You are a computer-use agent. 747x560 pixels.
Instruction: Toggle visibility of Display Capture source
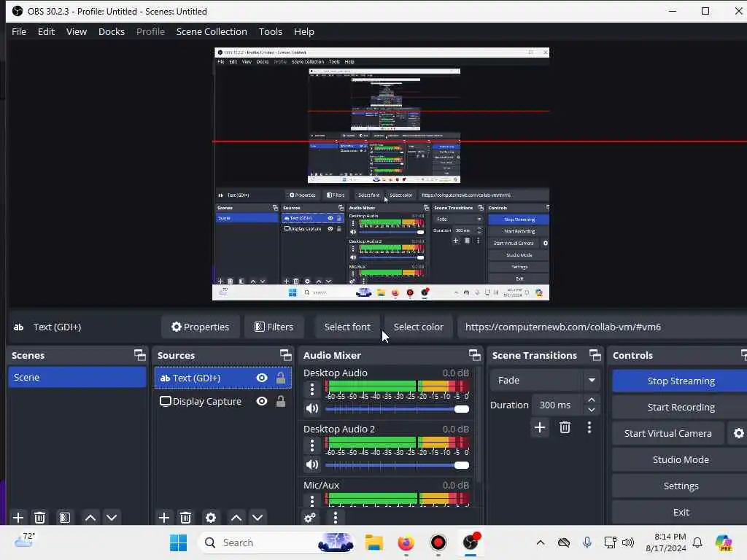[262, 402]
